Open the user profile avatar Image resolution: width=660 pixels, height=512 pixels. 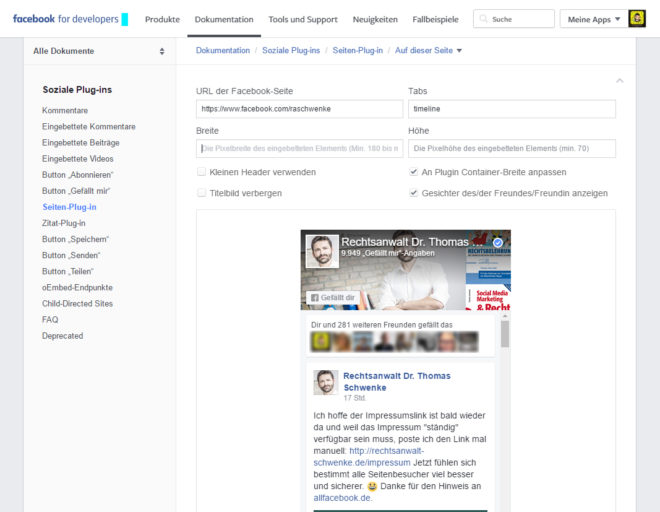(637, 19)
